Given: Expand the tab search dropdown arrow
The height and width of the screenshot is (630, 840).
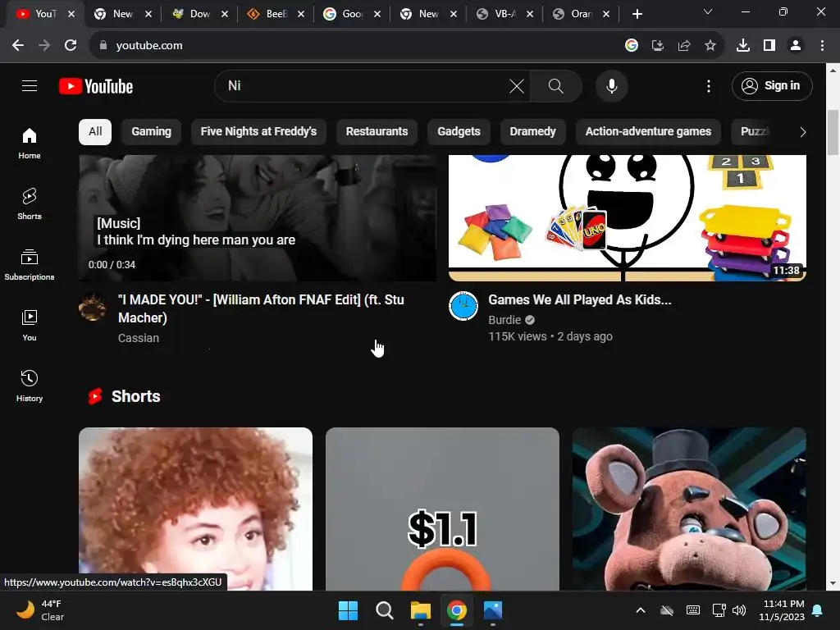Looking at the screenshot, I should (x=708, y=11).
